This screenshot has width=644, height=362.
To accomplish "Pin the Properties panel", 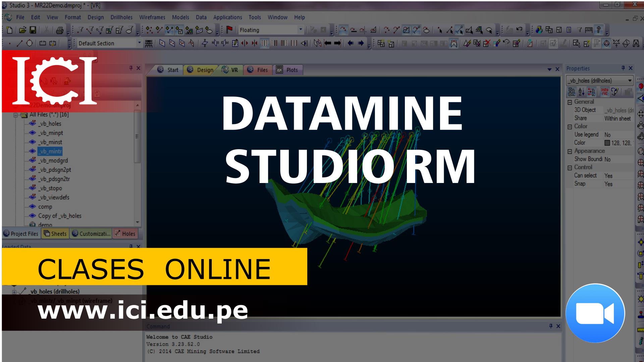I will tap(623, 68).
